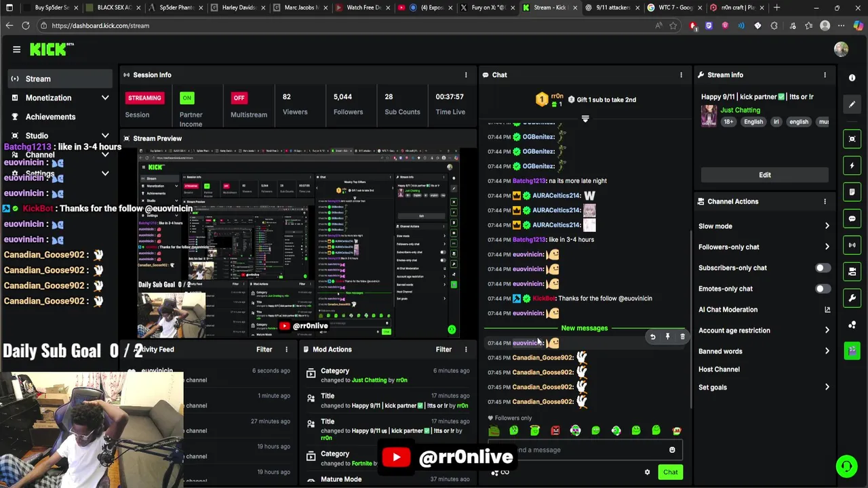
Task: Open chat settings gear next to Chat button
Action: point(647,472)
